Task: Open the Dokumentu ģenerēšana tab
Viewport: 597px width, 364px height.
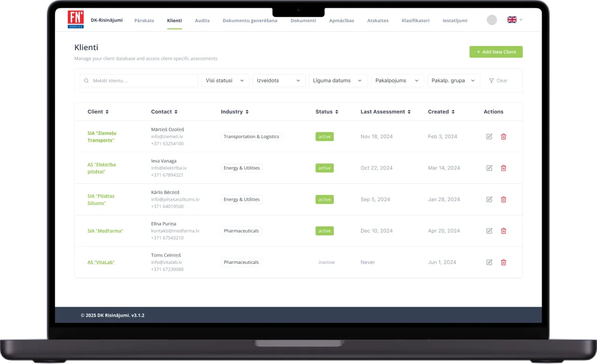Action: pyautogui.click(x=250, y=21)
